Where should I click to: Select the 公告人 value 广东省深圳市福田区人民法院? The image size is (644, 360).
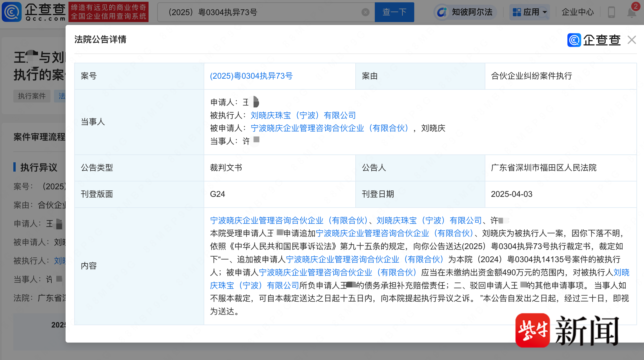pyautogui.click(x=544, y=168)
